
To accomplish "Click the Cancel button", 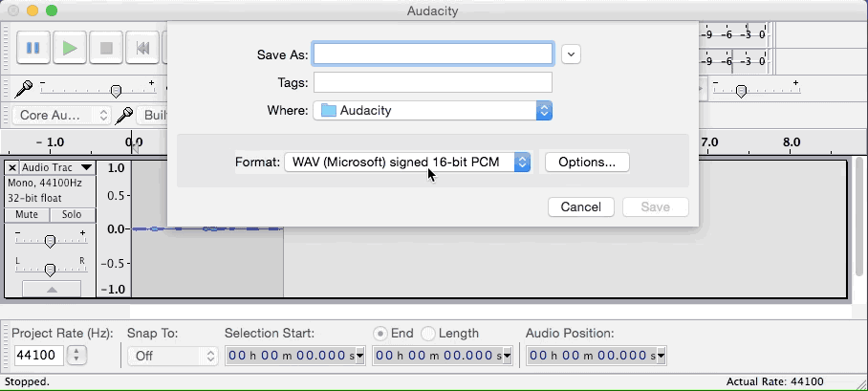I will click(580, 207).
